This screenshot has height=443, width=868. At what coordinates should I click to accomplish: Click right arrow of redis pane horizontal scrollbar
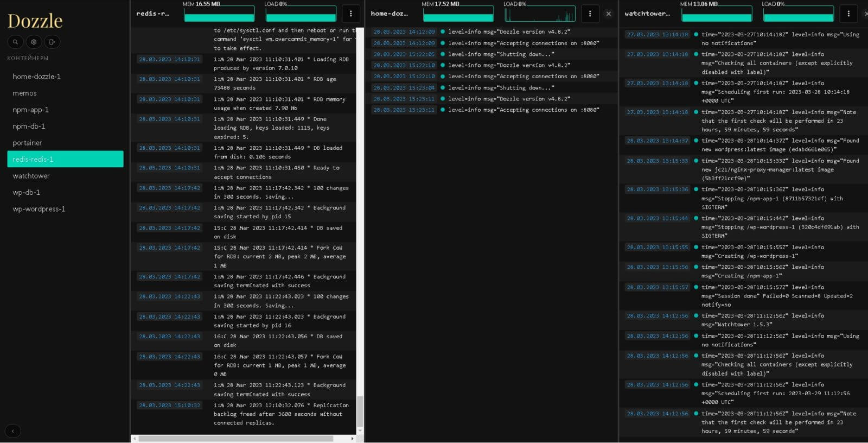[x=352, y=438]
